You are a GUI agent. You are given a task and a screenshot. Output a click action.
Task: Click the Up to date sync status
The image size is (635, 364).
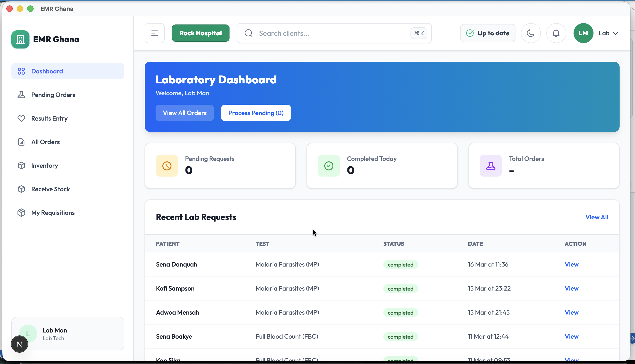coord(487,33)
